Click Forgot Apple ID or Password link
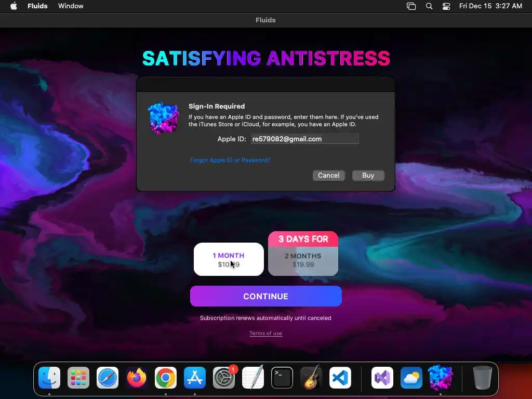The width and height of the screenshot is (532, 399). [x=230, y=160]
